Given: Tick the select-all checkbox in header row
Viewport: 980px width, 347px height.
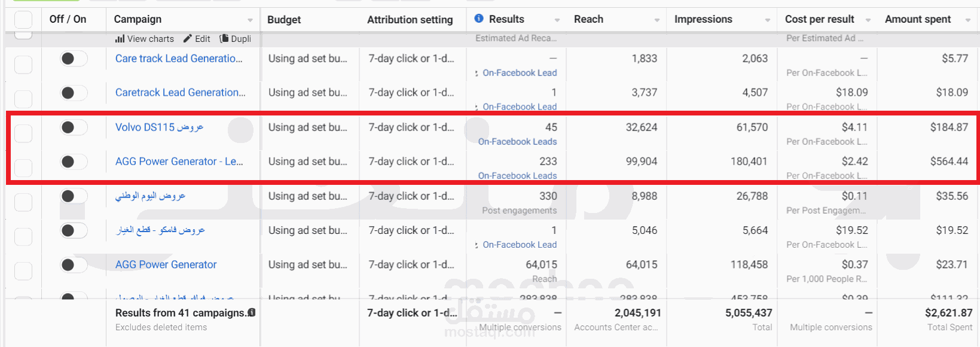Looking at the screenshot, I should click(x=23, y=19).
